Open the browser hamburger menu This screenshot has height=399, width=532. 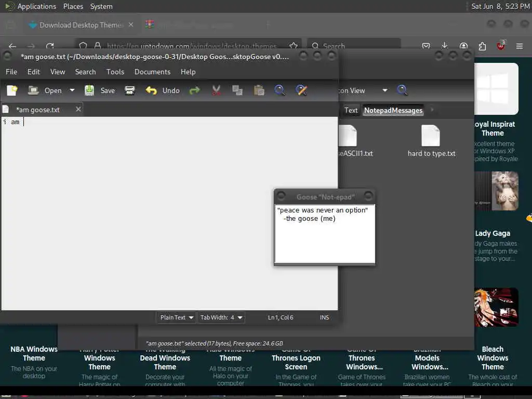520,46
